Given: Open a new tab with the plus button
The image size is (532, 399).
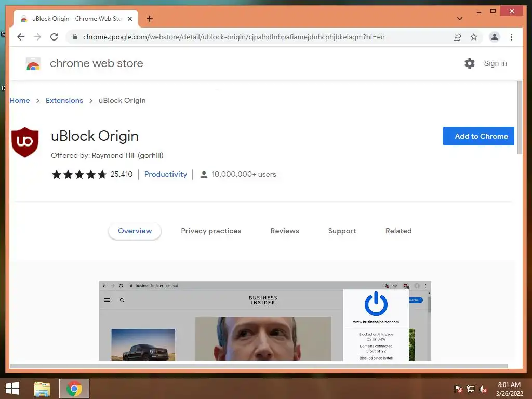Looking at the screenshot, I should click(149, 19).
